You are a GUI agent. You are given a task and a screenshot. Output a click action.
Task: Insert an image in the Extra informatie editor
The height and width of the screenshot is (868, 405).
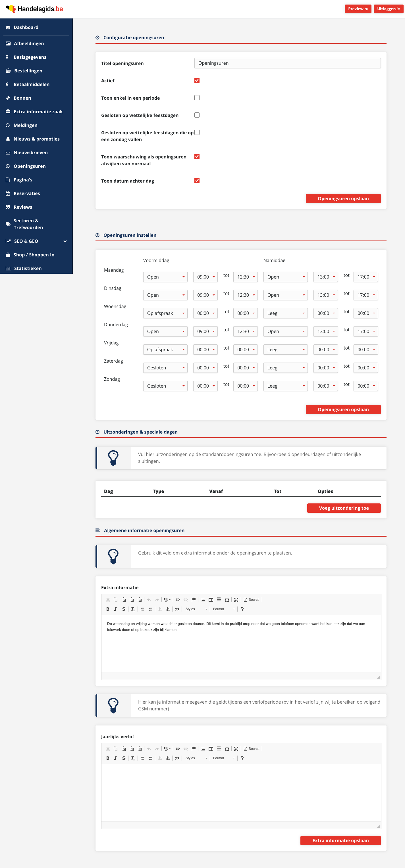[203, 600]
